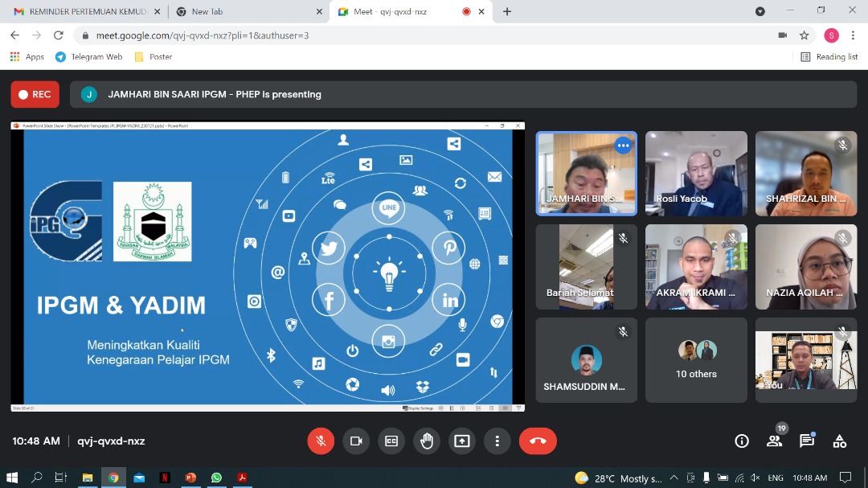
Task: Open Mail app from taskbar
Action: tap(139, 478)
